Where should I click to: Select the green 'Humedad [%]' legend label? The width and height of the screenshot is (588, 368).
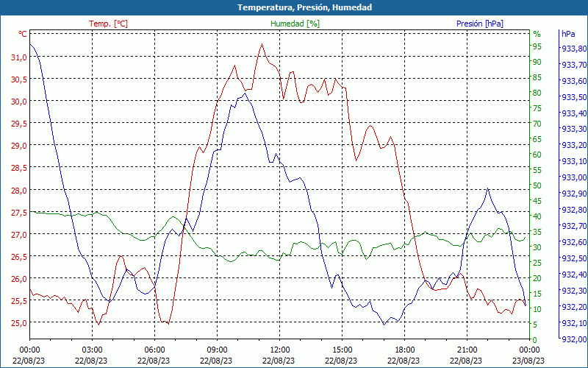[295, 24]
